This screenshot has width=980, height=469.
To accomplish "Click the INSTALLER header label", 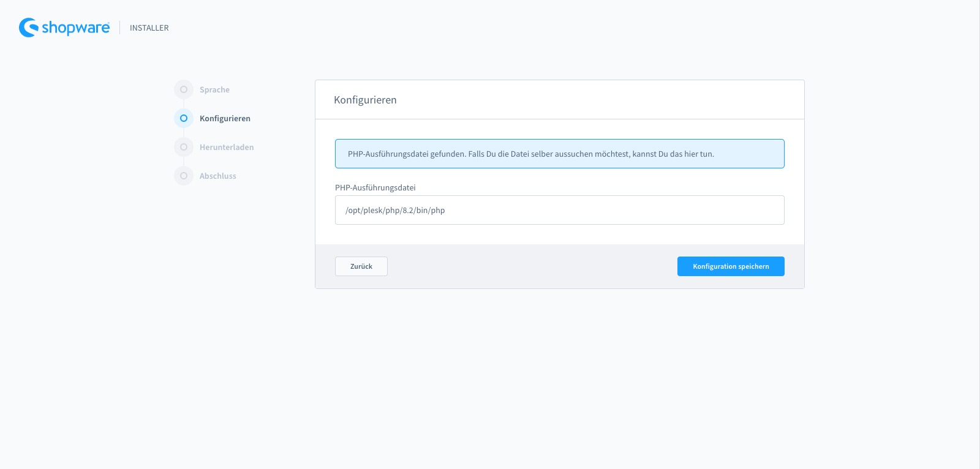I will pos(149,28).
